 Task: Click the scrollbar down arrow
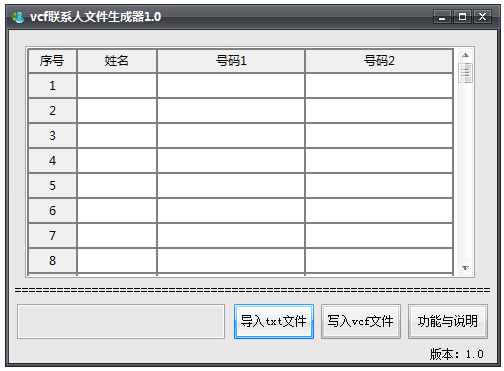(x=466, y=268)
